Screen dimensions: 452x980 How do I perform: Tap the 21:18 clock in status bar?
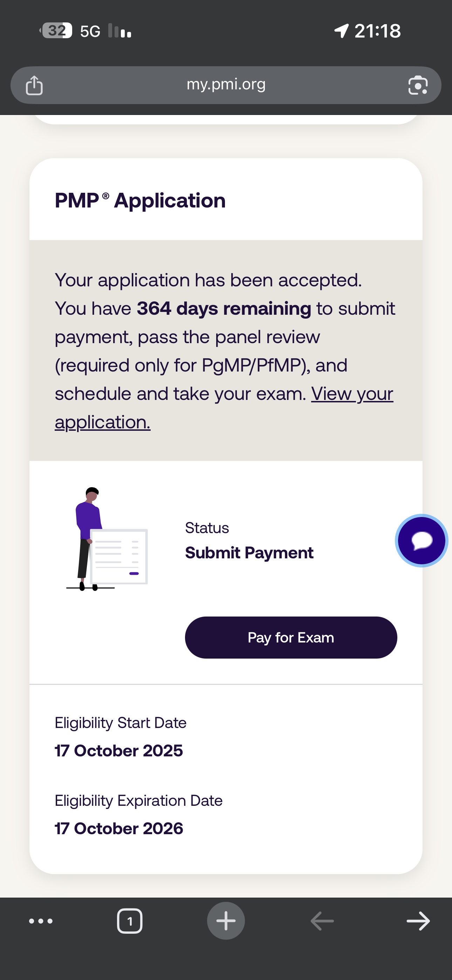pyautogui.click(x=377, y=31)
